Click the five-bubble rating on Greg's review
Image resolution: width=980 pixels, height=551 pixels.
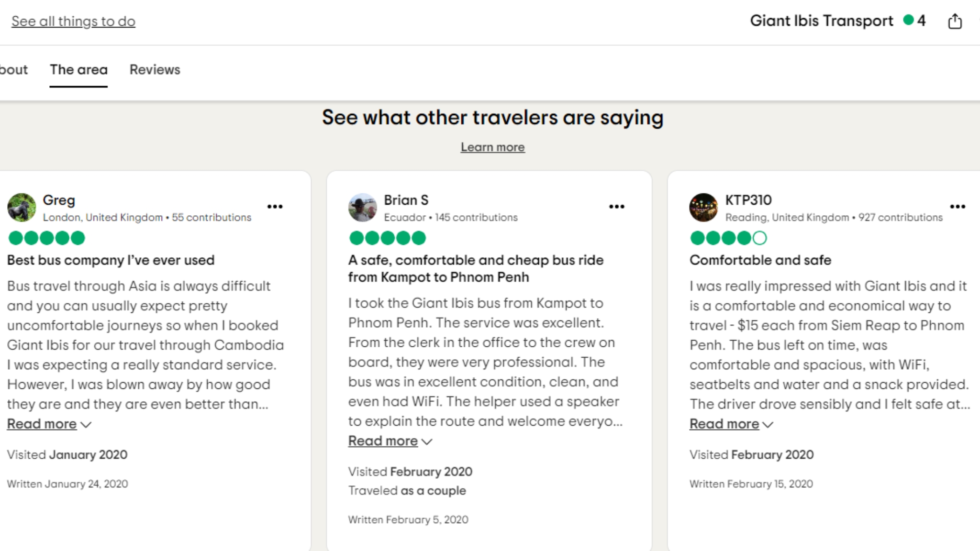tap(45, 238)
